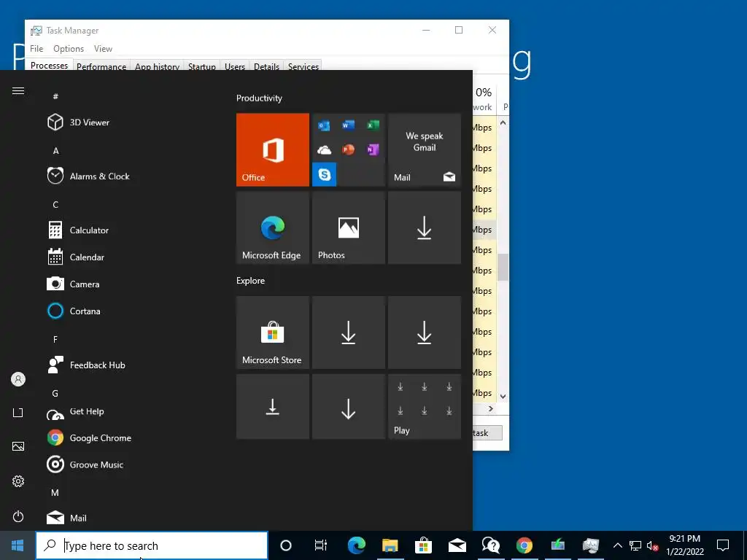Open File Explorer on taskbar
Viewport: 747px width, 560px height.
(390, 545)
